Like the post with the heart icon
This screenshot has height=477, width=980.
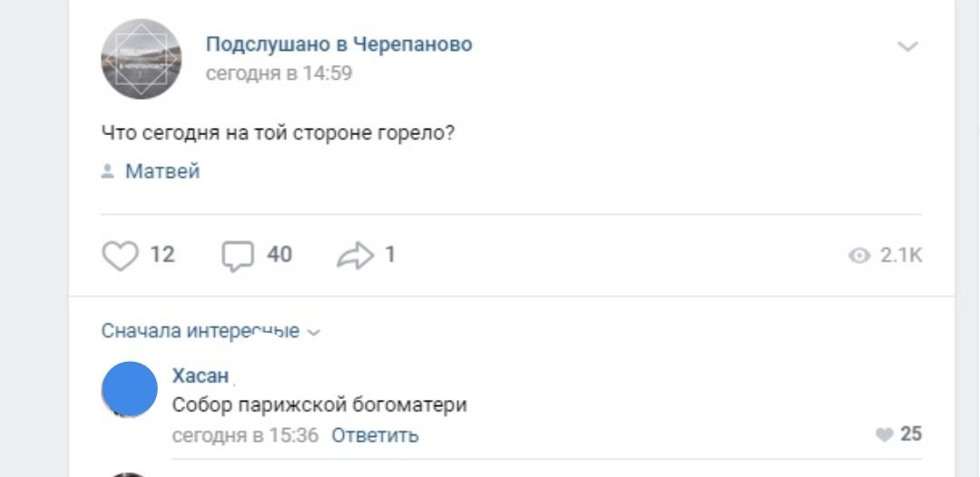click(x=119, y=256)
